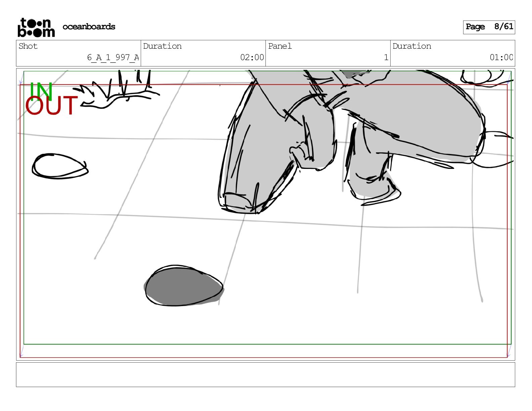Click the oceanboards project title
532x411 pixels.
89,27
